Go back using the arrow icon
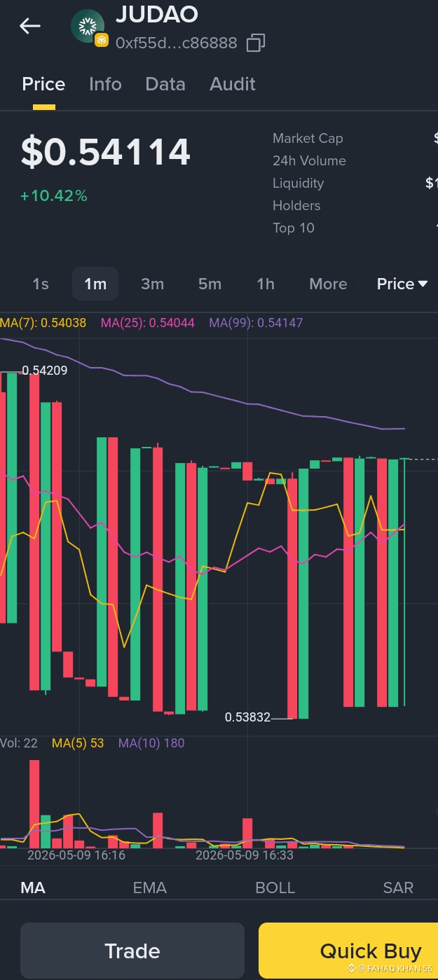The height and width of the screenshot is (980, 438). click(30, 27)
